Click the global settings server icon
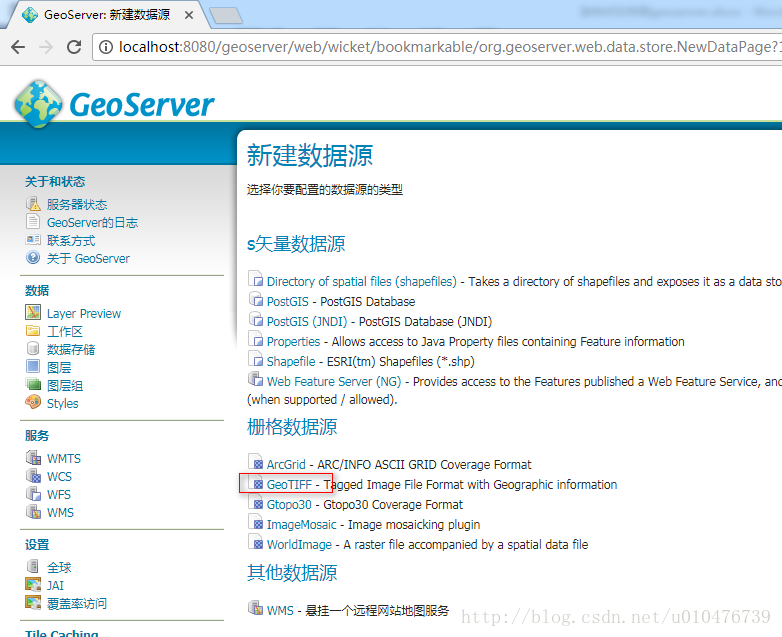The image size is (782, 637). pos(33,566)
